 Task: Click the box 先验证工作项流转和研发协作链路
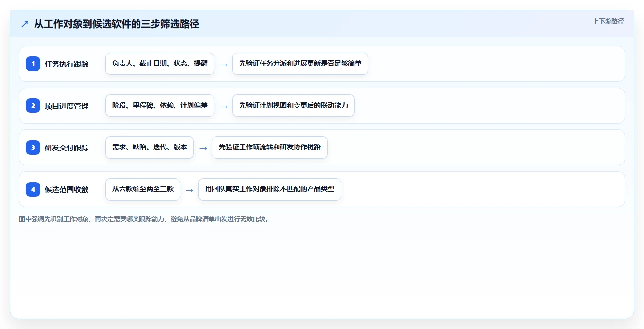pos(270,147)
